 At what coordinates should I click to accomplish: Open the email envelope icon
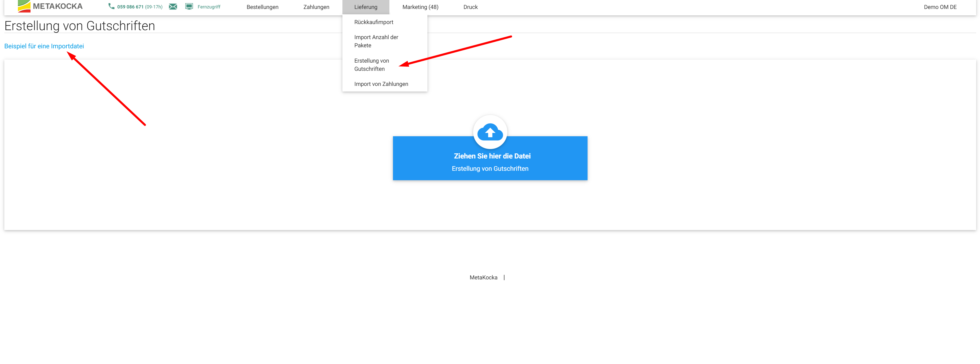173,6
